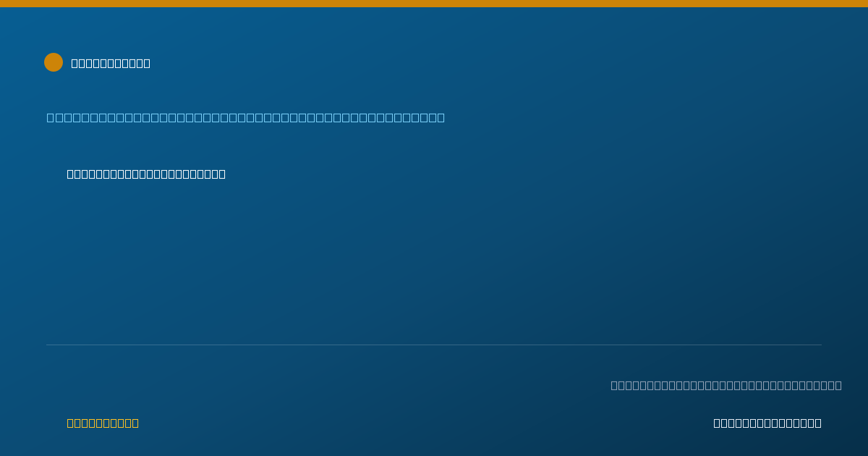Click the orange circle logo icon

[54, 62]
